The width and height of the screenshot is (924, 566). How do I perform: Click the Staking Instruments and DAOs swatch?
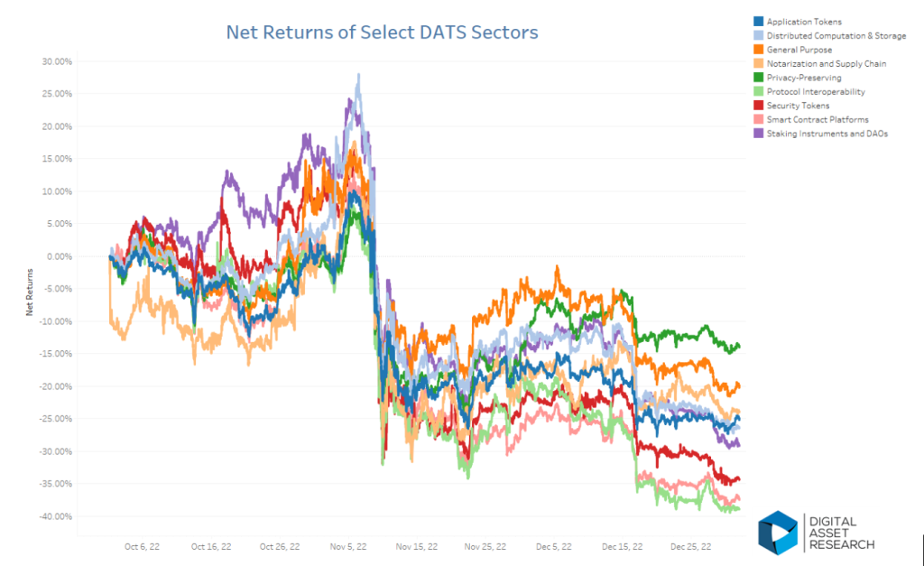pos(758,134)
